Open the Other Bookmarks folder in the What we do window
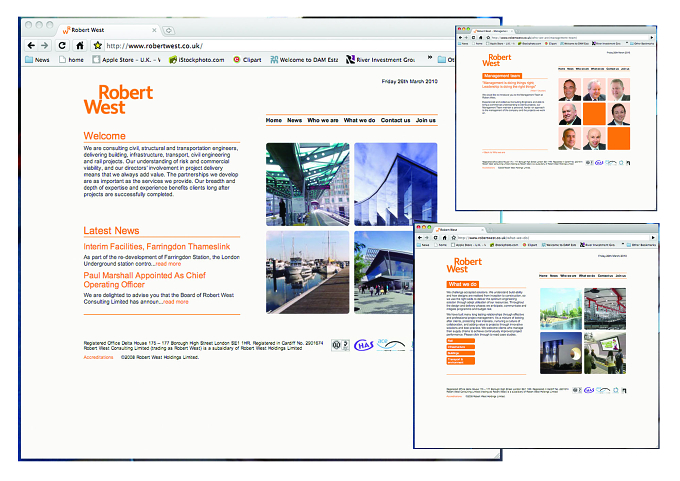The height and width of the screenshot is (481, 680). [641, 245]
